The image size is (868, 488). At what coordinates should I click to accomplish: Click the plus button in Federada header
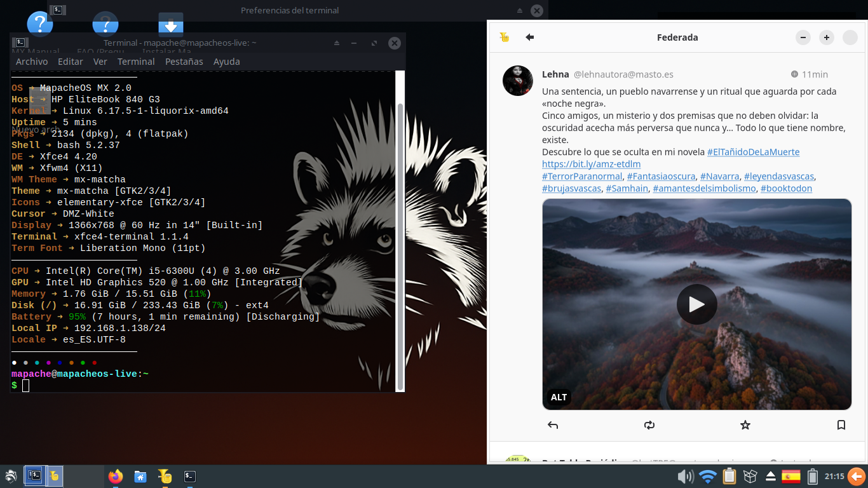pyautogui.click(x=827, y=37)
